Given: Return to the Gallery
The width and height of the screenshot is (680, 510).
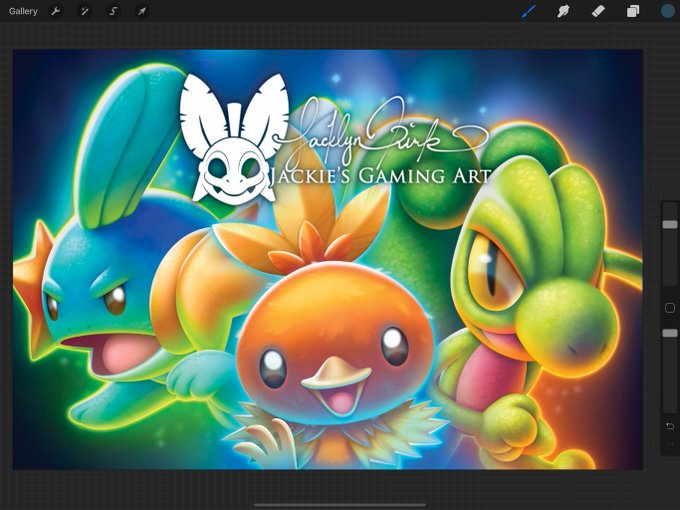Looking at the screenshot, I should tap(23, 11).
